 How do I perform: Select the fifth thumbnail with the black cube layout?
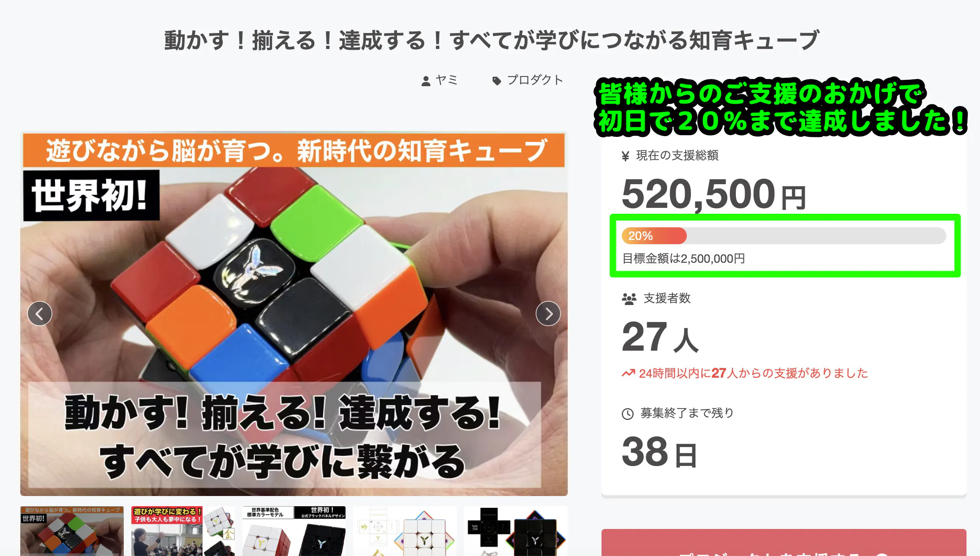tap(516, 531)
